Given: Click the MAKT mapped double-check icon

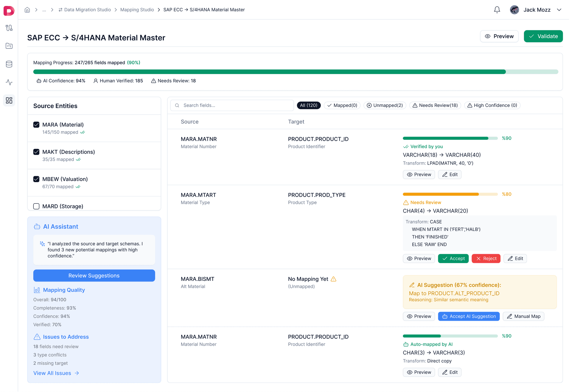Looking at the screenshot, I should pyautogui.click(x=78, y=160).
